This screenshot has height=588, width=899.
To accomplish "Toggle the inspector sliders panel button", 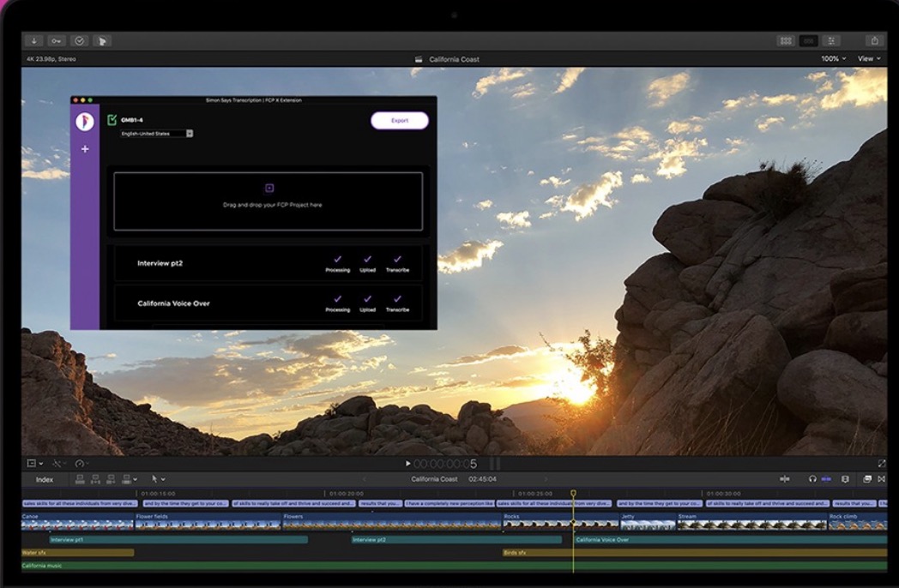I will click(830, 40).
